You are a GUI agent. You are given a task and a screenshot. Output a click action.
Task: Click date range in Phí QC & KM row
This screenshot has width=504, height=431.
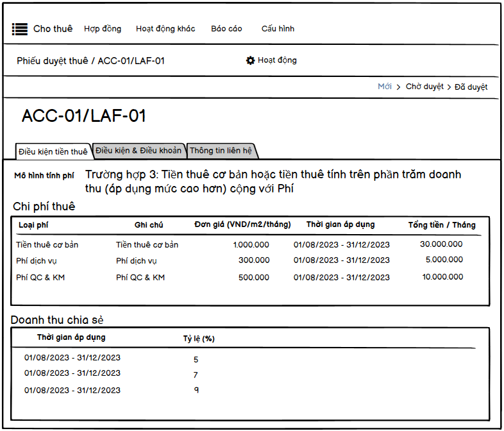point(341,278)
